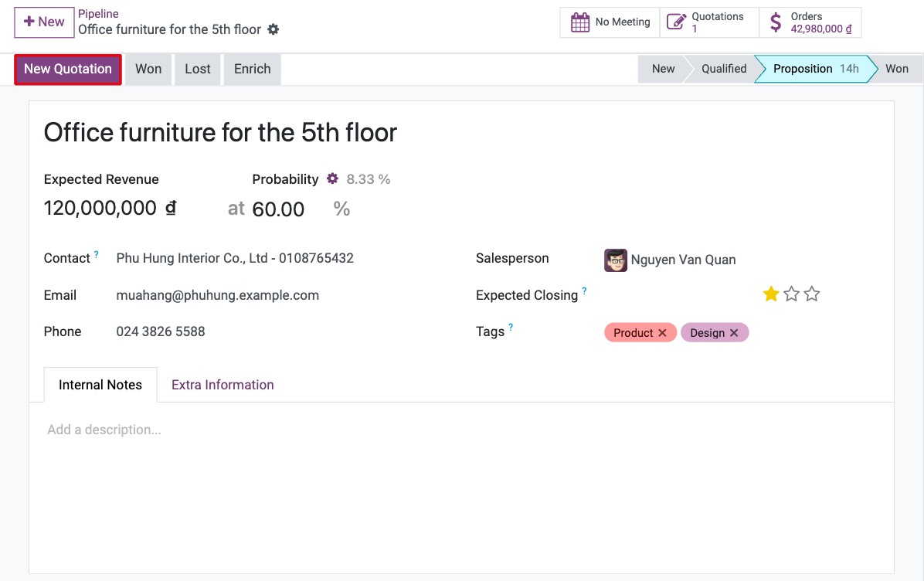Mark the opportunity as Won

tap(148, 69)
